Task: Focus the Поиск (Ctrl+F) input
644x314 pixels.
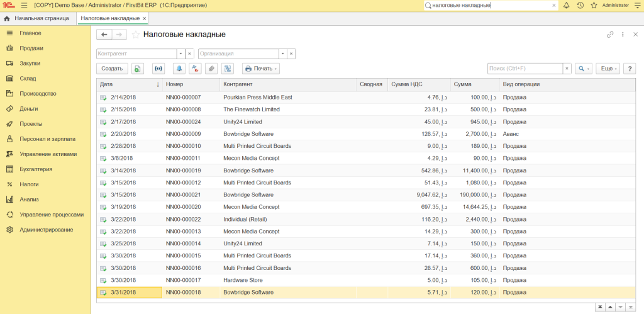Action: 525,69
